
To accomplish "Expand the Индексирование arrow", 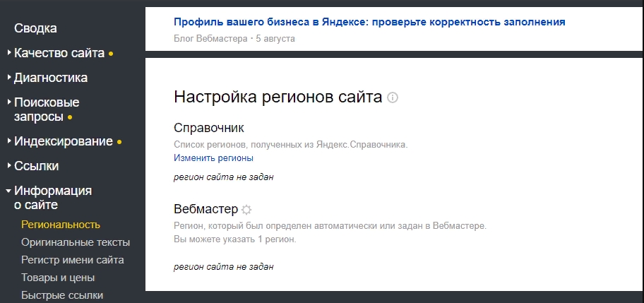I will click(x=9, y=141).
